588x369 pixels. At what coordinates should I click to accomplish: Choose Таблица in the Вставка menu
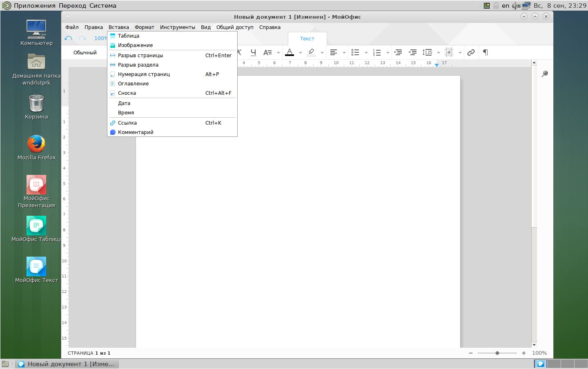pyautogui.click(x=172, y=36)
